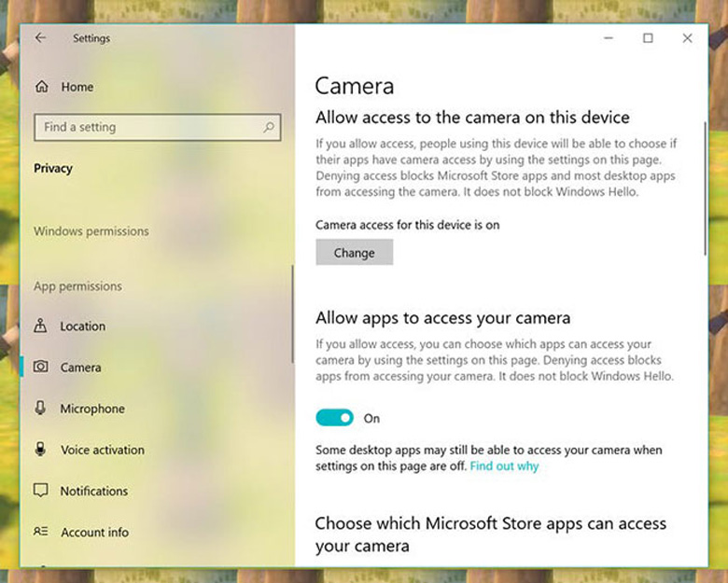Select the Location pin icon

(41, 326)
